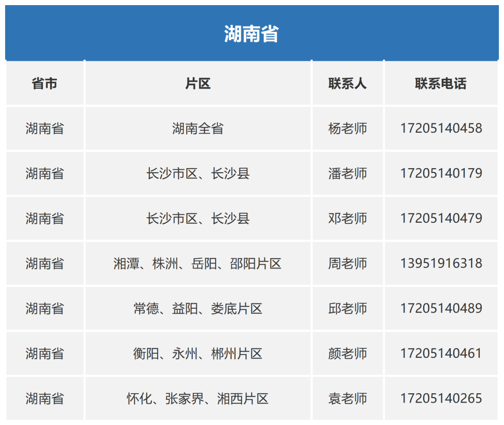This screenshot has height=425, width=504.
Task: Click the 怀化、张家界、湘西片区 cell
Action: 198,398
